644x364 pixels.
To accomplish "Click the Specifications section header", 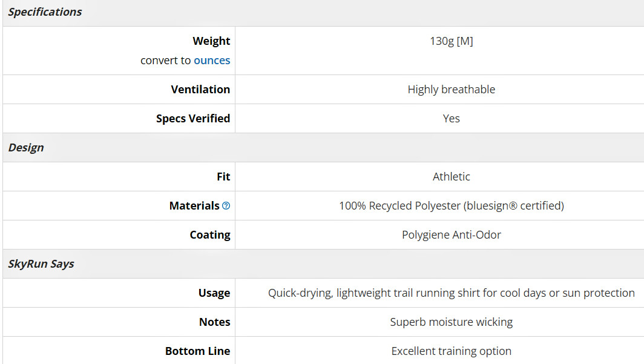I will (45, 12).
